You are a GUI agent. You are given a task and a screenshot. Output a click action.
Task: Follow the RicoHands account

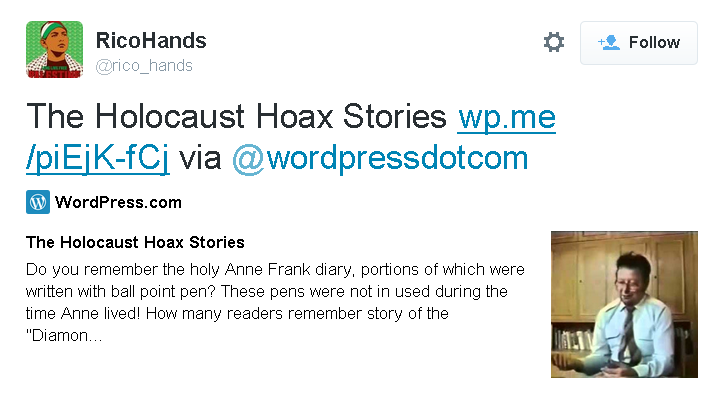click(x=639, y=43)
